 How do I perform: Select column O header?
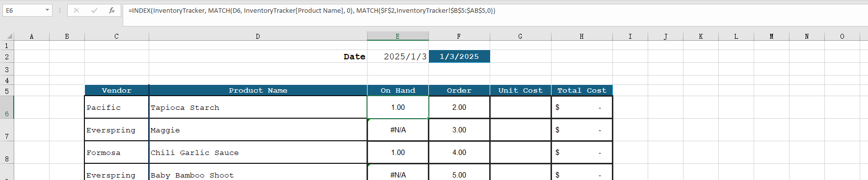pyautogui.click(x=842, y=36)
